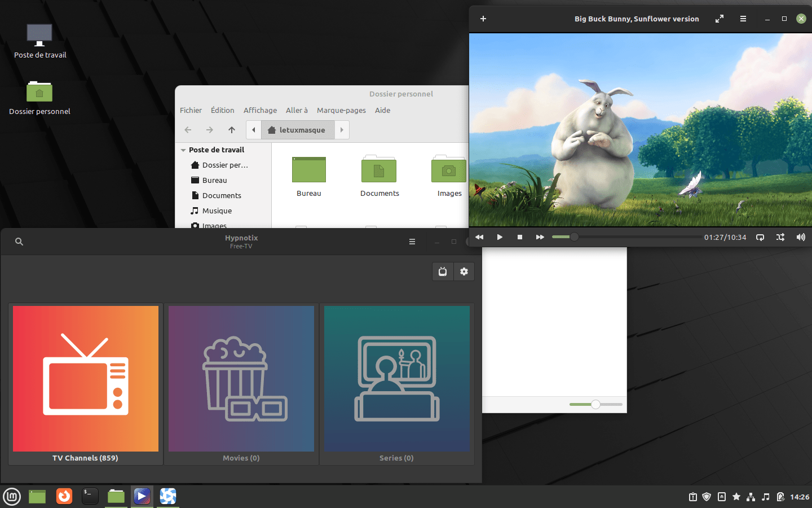Open Linux Mint start menu
Screen dimensions: 812x508
12,497
